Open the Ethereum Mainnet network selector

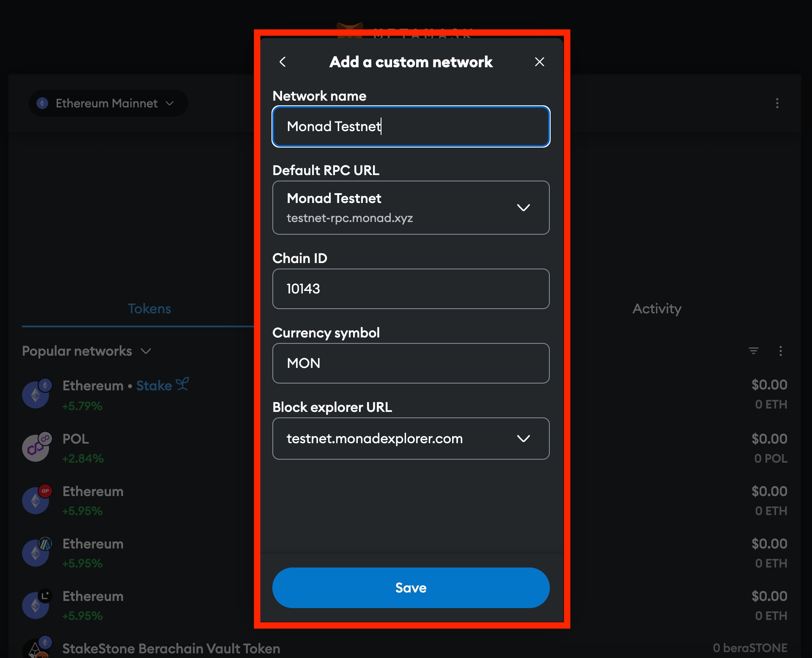(x=108, y=104)
